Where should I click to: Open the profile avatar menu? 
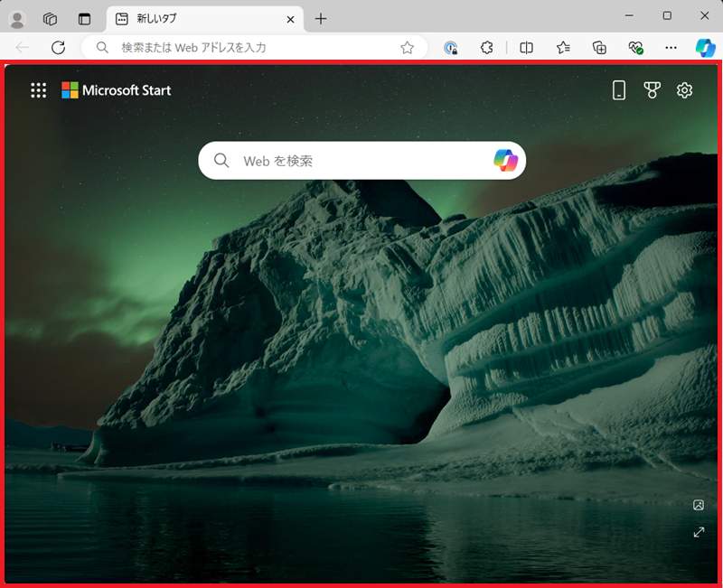pos(17,19)
